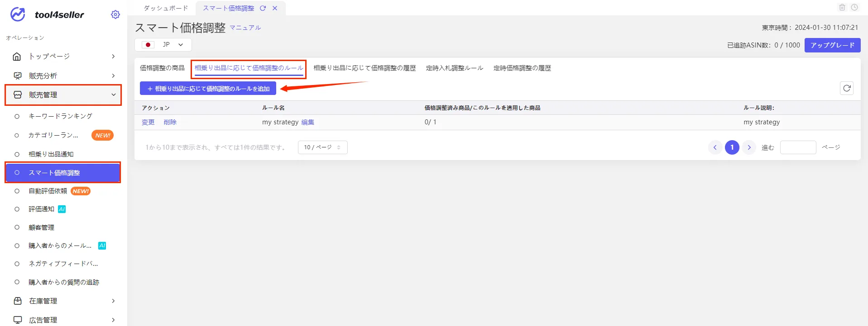
Task: Open 価格調整の商品 tab
Action: point(162,68)
